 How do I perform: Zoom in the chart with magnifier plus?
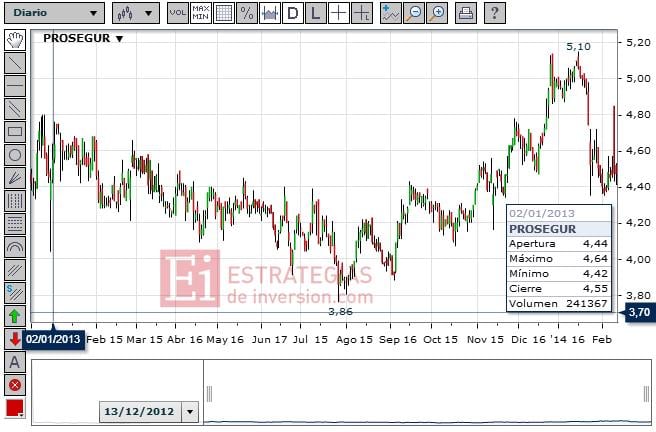(437, 13)
